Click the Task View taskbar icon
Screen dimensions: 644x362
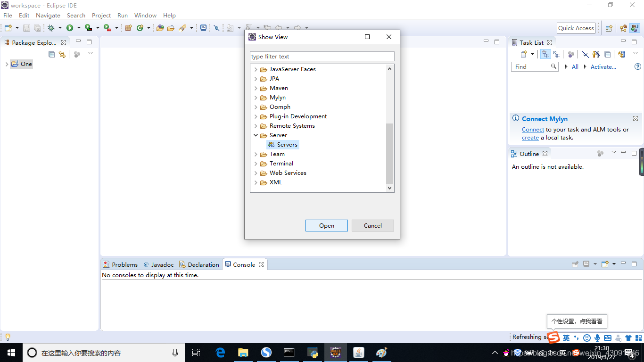coord(196,353)
